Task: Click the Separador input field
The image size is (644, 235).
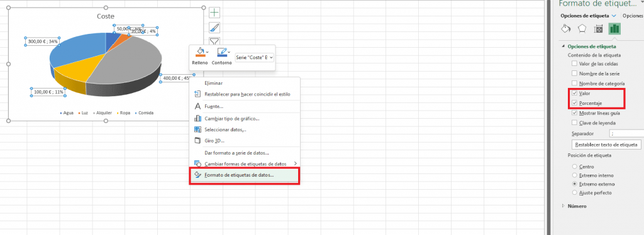Action: pyautogui.click(x=627, y=134)
